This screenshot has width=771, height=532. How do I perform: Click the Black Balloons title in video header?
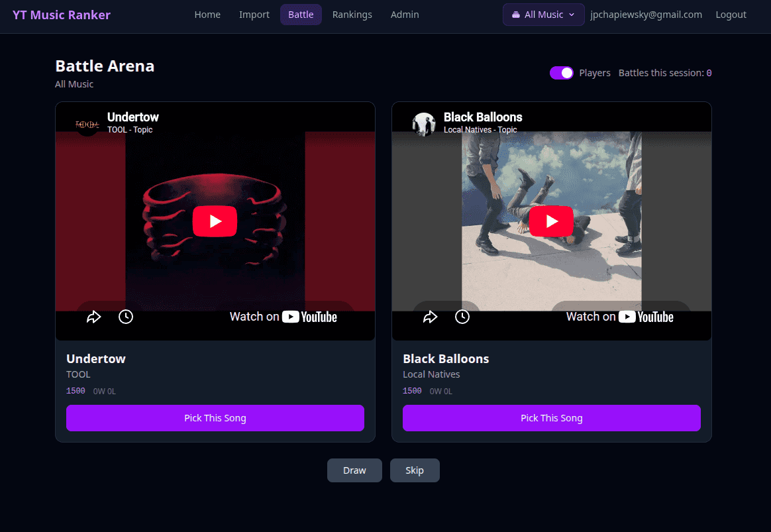pyautogui.click(x=483, y=117)
